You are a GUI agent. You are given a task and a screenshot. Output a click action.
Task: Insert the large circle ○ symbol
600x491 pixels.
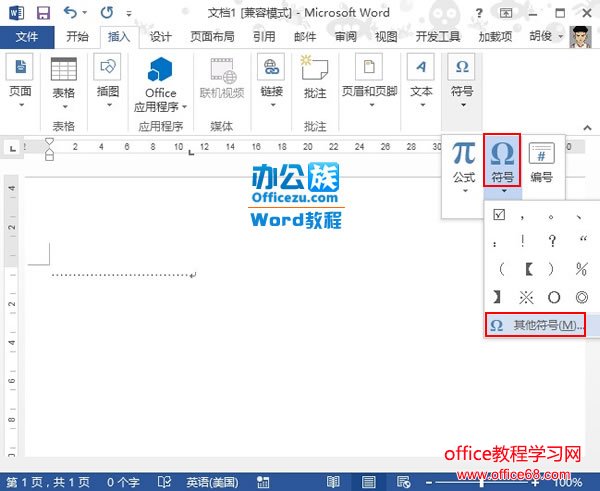coord(554,297)
